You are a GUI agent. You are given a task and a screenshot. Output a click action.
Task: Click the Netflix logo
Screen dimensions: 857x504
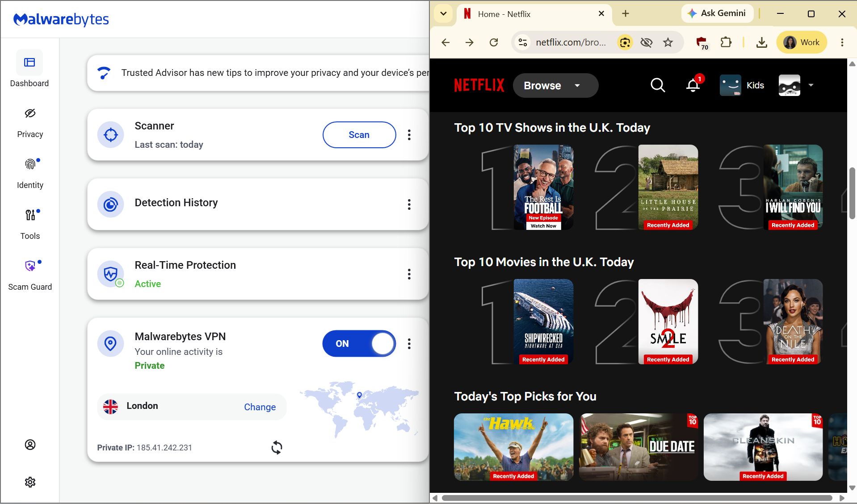[x=479, y=85]
